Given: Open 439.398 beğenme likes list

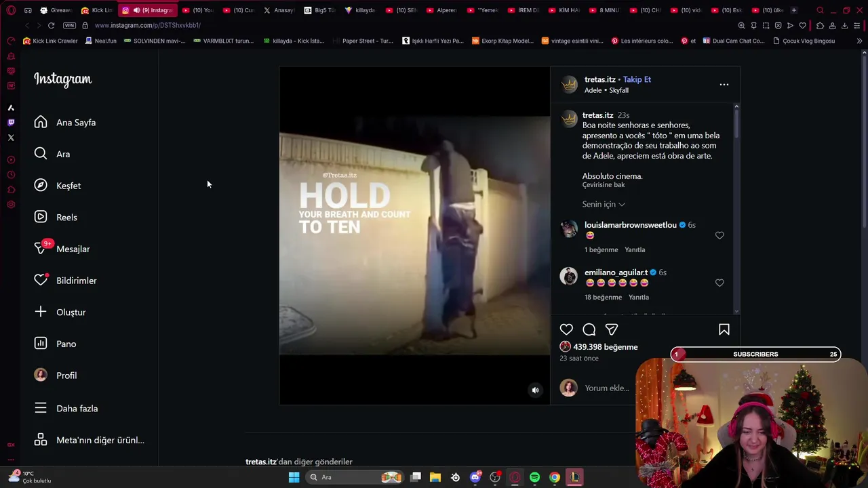Looking at the screenshot, I should tap(606, 347).
